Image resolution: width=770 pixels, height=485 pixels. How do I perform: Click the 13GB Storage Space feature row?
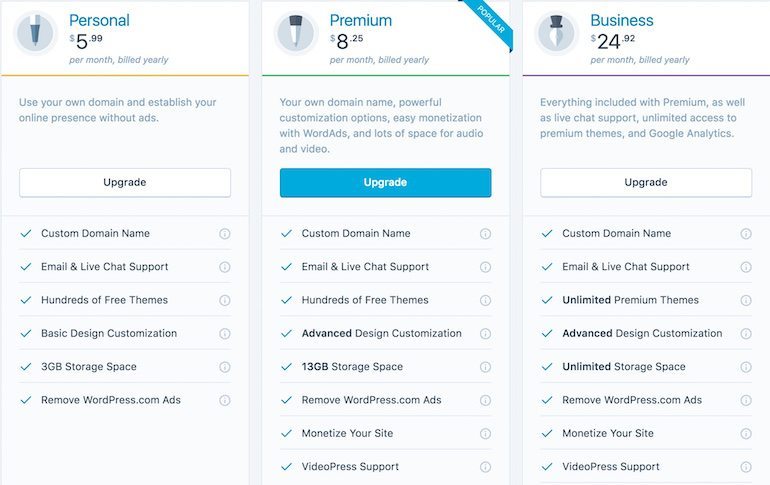(x=385, y=367)
